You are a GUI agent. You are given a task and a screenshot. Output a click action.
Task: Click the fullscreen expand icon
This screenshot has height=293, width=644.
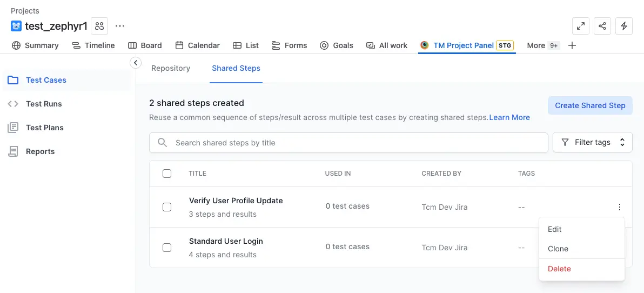[581, 26]
